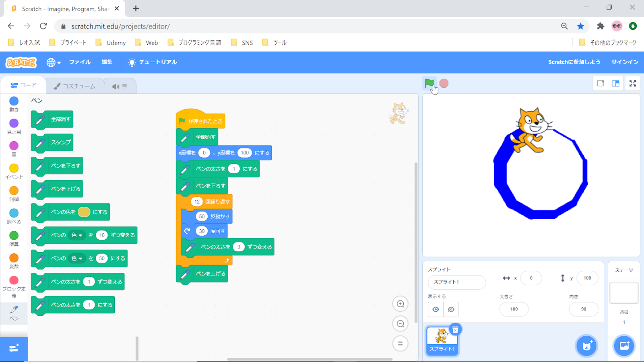
Task: Open a new Chrome tab
Action: pos(136,8)
